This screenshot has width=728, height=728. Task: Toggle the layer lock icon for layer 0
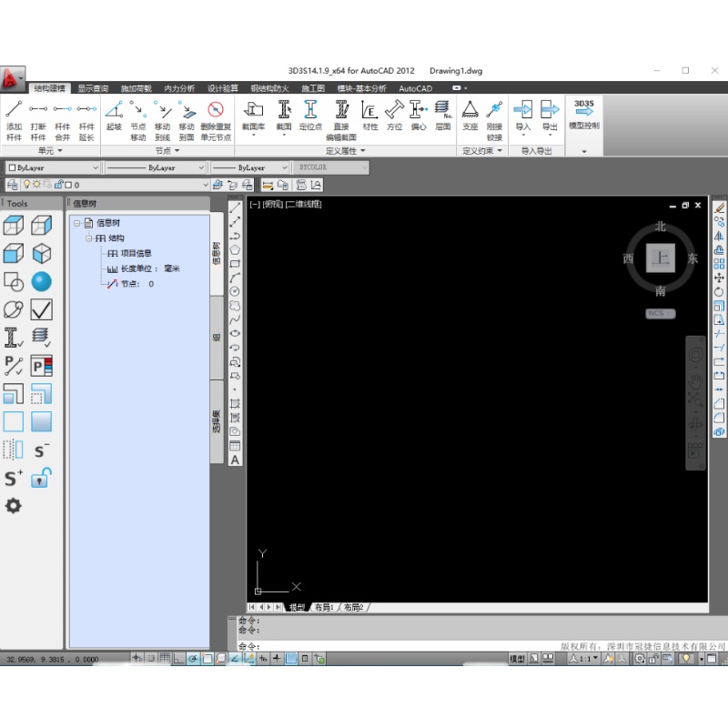tap(58, 185)
